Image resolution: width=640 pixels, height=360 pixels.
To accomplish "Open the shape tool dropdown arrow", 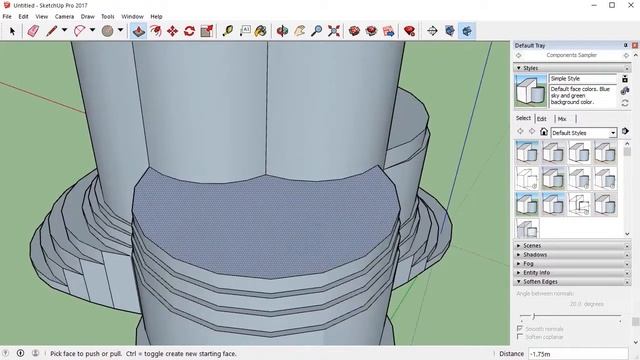I will coord(120,30).
